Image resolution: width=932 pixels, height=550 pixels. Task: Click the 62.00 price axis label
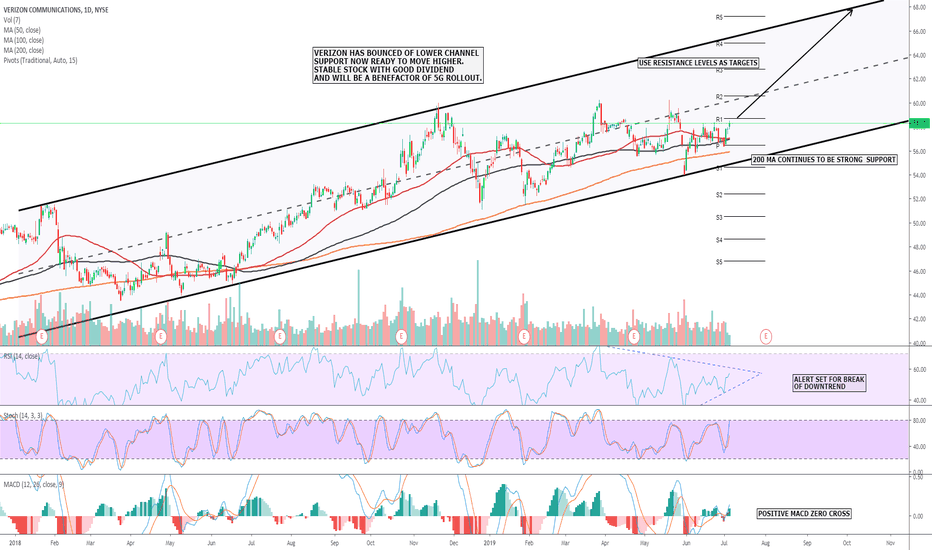pos(920,79)
